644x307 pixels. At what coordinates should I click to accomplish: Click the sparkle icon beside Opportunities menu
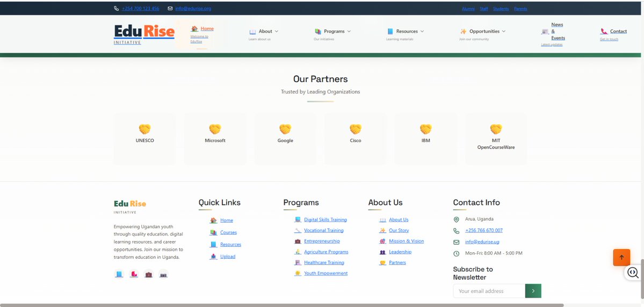click(464, 32)
